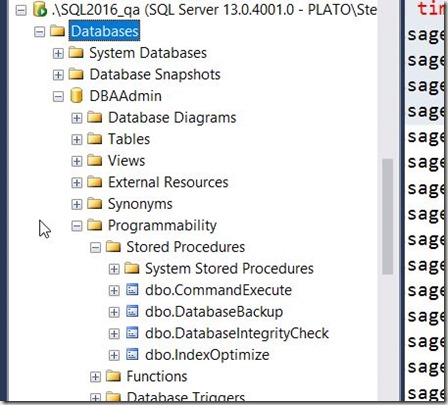The image size is (448, 405).
Task: Click the Views folder icon
Action: [x=95, y=160]
